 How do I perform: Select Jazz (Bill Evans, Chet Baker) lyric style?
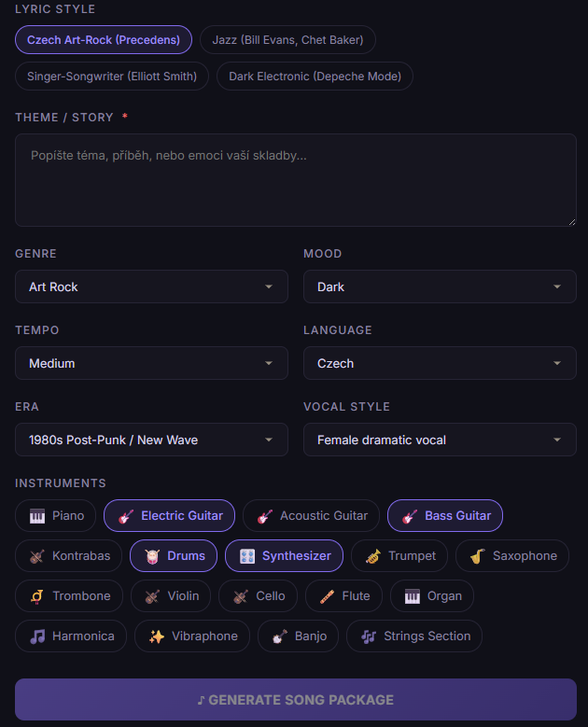287,40
